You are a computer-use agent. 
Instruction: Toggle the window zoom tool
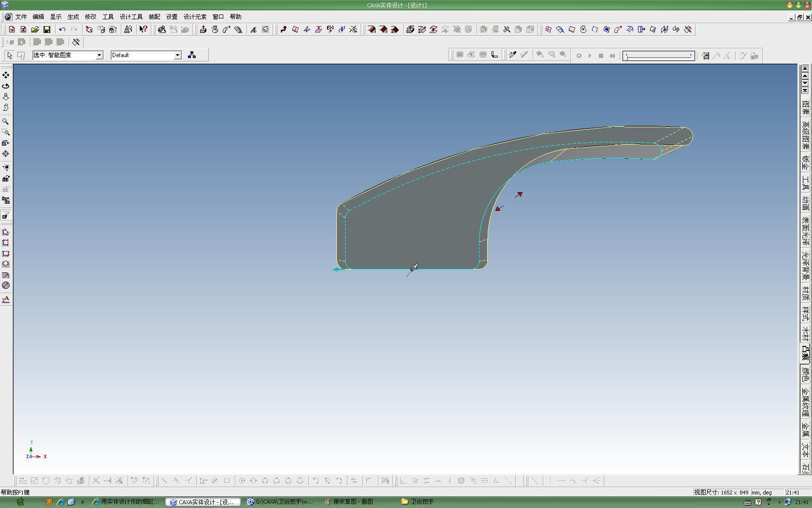click(x=6, y=132)
